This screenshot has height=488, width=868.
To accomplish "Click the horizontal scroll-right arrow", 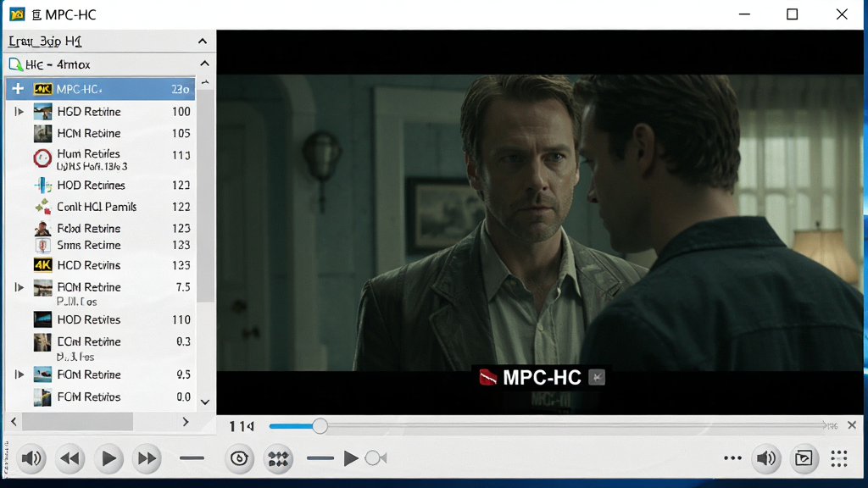I will 186,422.
